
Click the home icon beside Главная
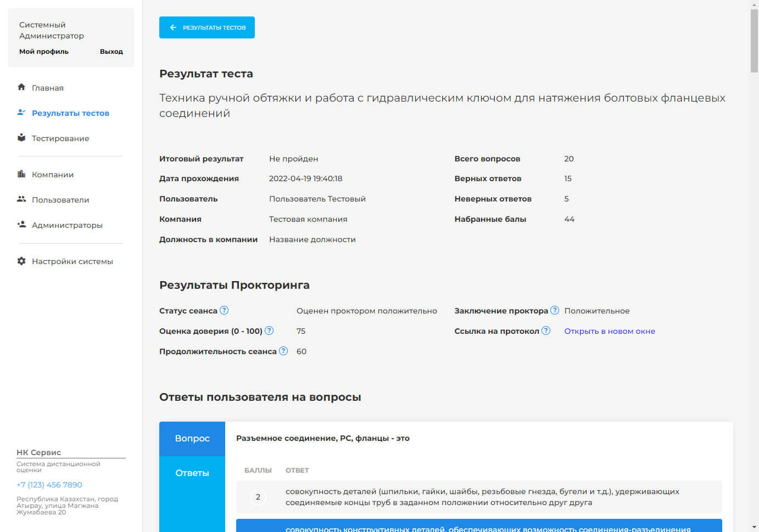(21, 87)
